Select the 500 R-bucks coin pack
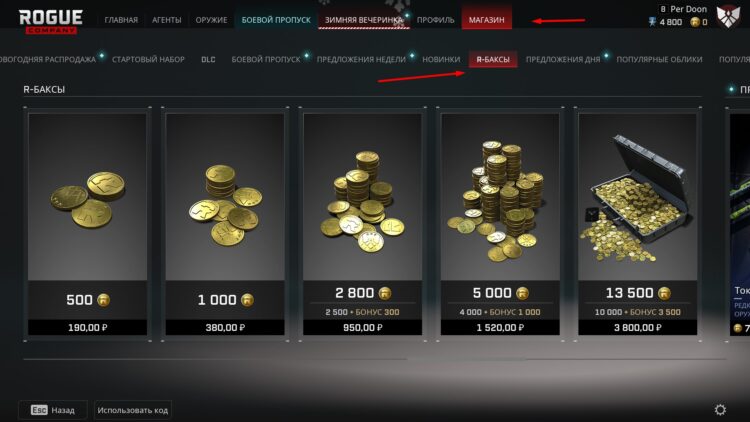 pyautogui.click(x=88, y=224)
